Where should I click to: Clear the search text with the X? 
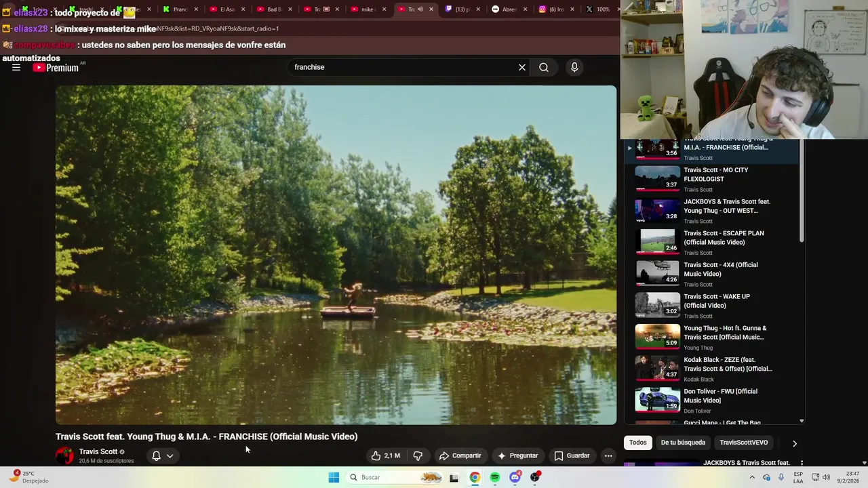(522, 67)
